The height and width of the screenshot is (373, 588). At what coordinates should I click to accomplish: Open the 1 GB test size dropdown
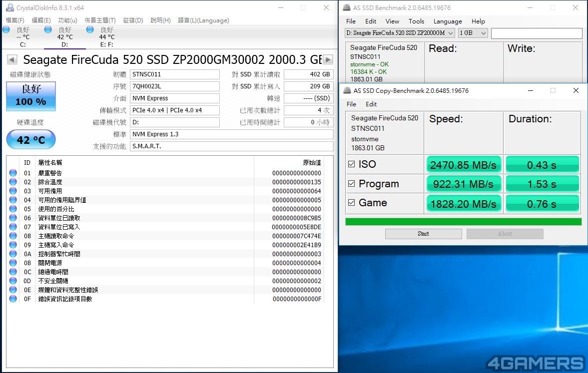click(473, 33)
